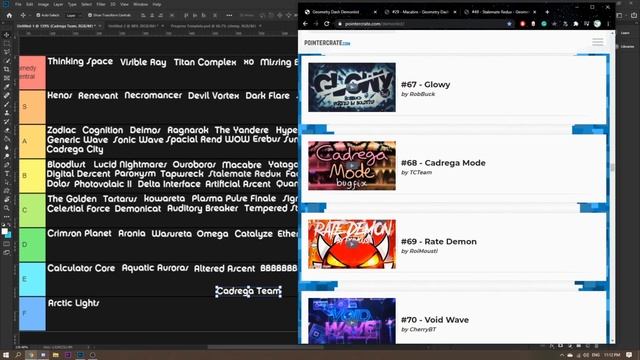Select the Move tool in Photoshop toolbox
Viewport: 640px width, 360px height.
[x=7, y=35]
